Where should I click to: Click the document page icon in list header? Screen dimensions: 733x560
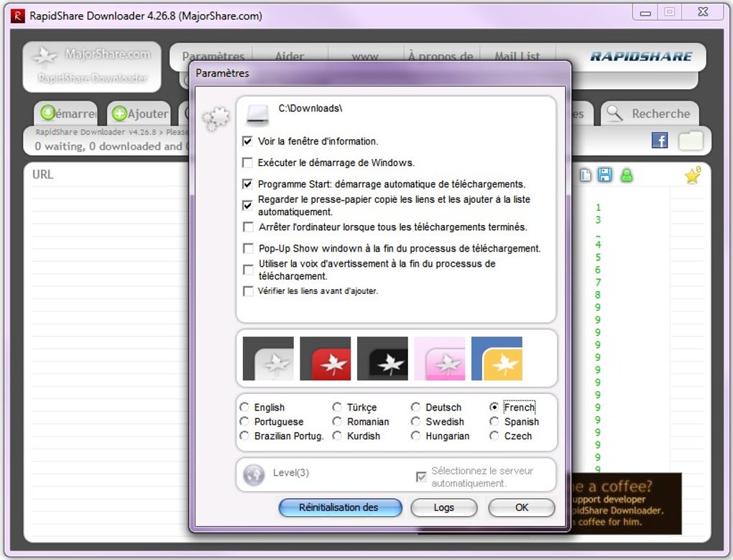[585, 175]
